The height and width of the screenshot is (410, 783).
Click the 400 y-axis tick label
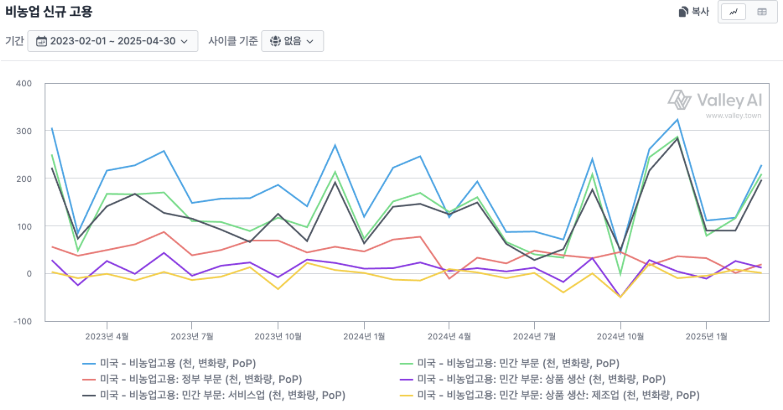coord(23,83)
